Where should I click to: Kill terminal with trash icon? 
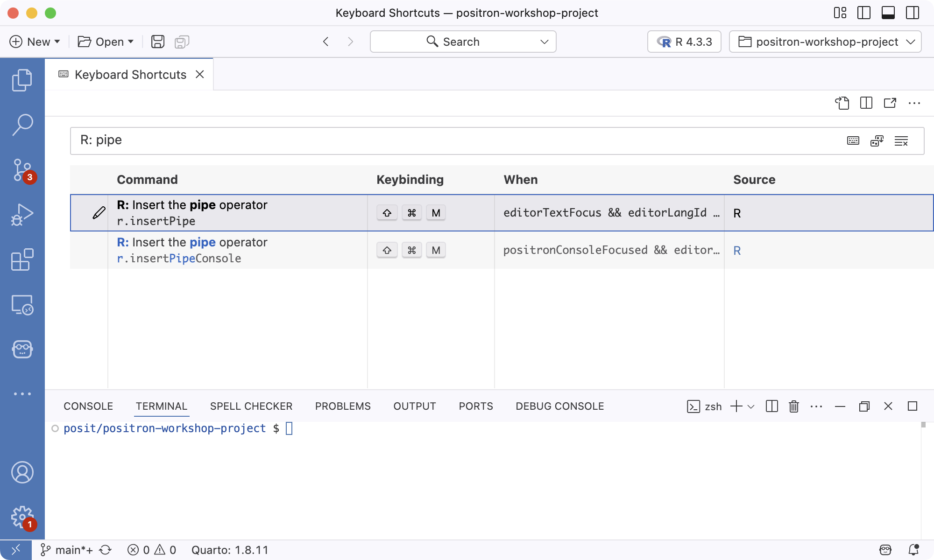794,406
